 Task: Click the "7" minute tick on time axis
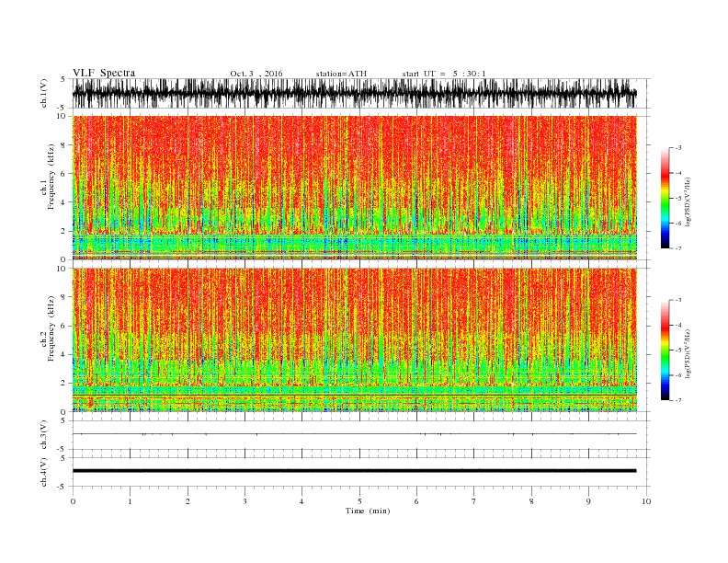[x=474, y=501]
